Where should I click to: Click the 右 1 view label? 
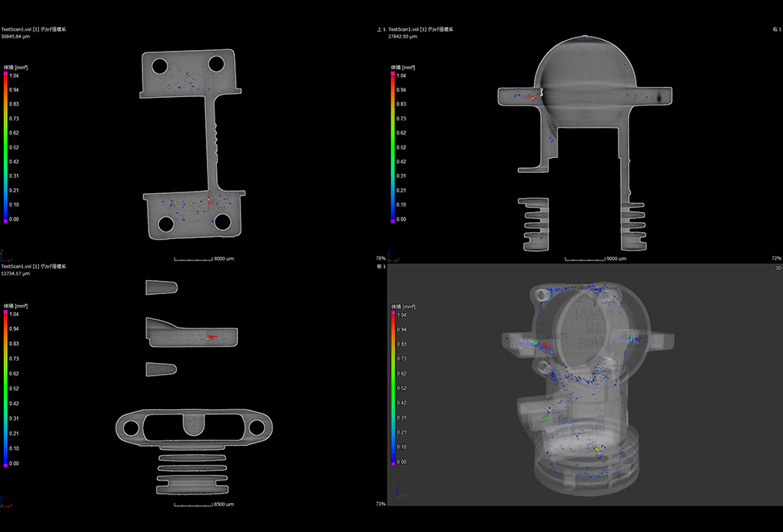click(777, 30)
